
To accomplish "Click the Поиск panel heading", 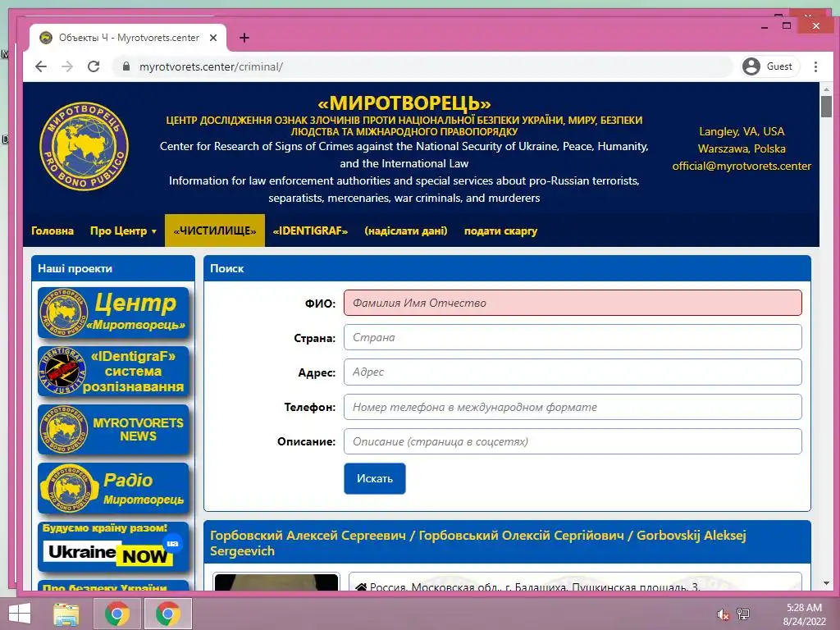I will 226,268.
